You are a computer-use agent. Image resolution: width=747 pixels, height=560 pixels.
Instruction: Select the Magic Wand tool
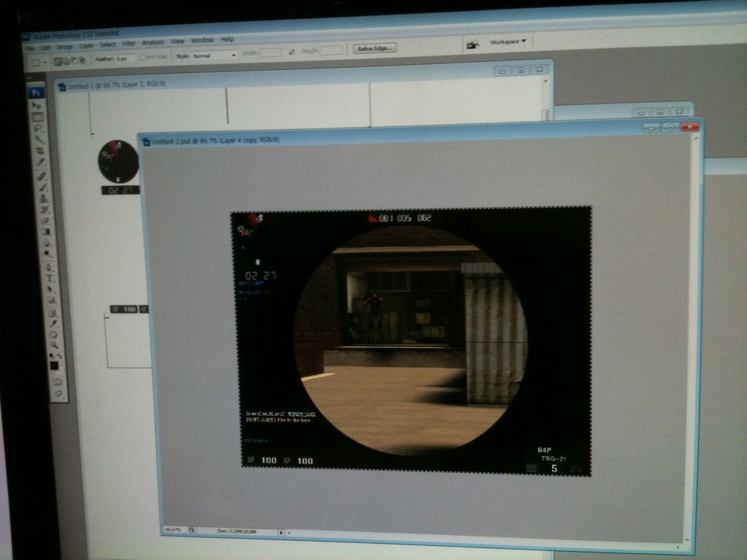tap(39, 139)
